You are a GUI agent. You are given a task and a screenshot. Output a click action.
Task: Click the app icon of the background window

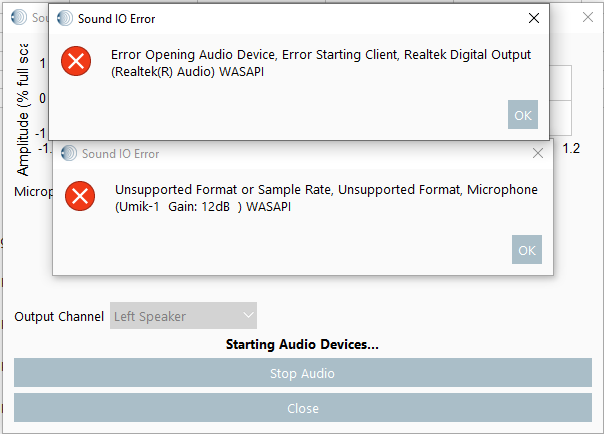20,18
